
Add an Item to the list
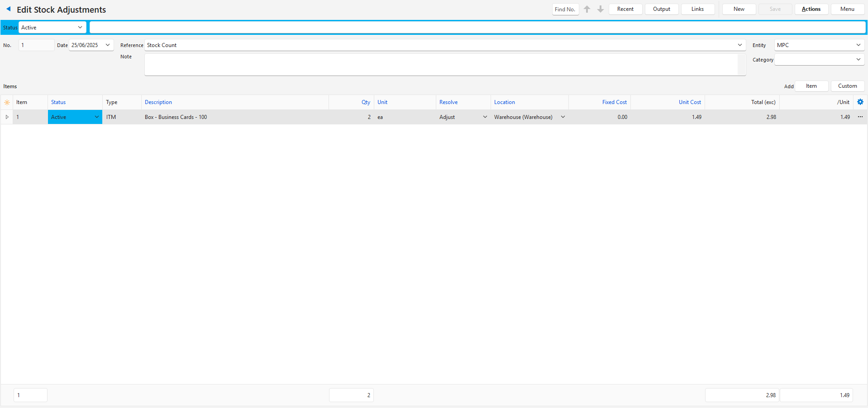[811, 86]
